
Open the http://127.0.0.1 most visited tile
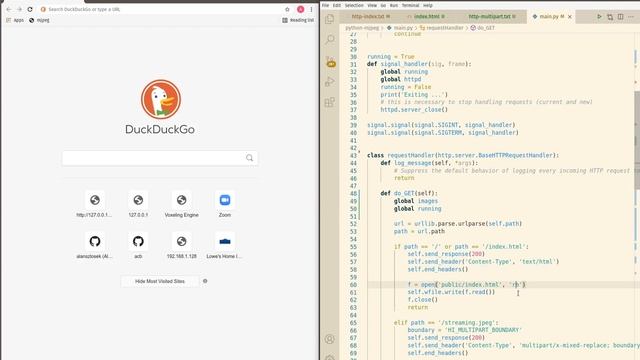pos(95,205)
